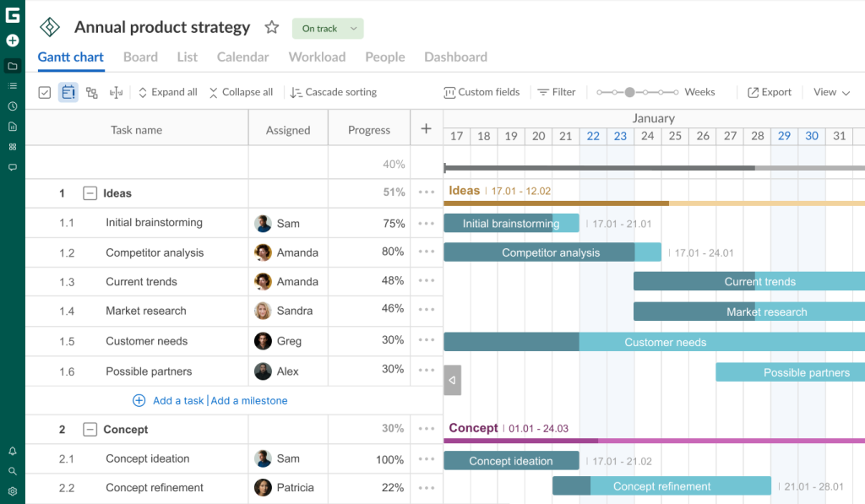Collapse the Ideas task group
865x504 pixels.
pyautogui.click(x=90, y=193)
